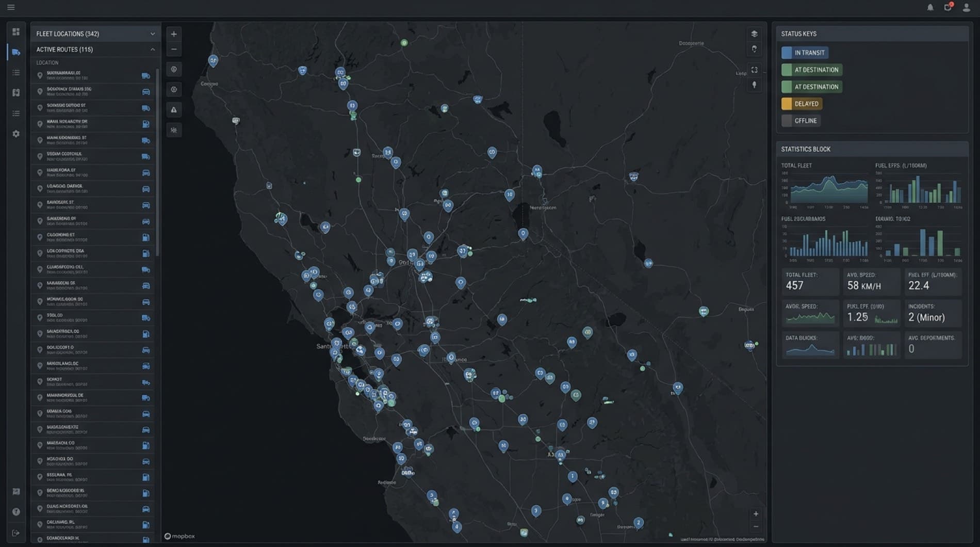Open the user profile menu
Viewport: 980px width, 547px height.
point(966,8)
